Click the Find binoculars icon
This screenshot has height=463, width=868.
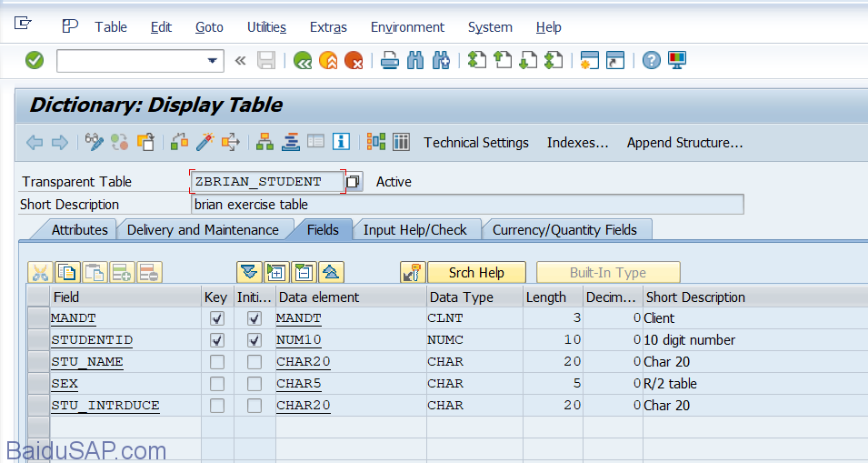415,61
